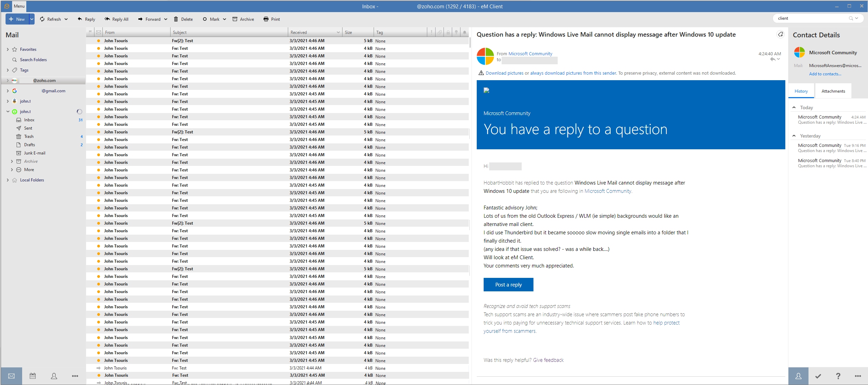Show the agenda checkmark icon in sidebar footer
868x385 pixels.
click(x=818, y=376)
